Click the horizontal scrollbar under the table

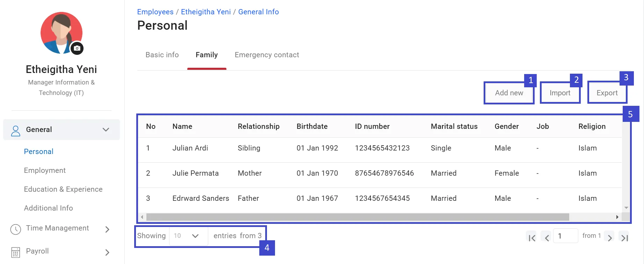click(357, 217)
